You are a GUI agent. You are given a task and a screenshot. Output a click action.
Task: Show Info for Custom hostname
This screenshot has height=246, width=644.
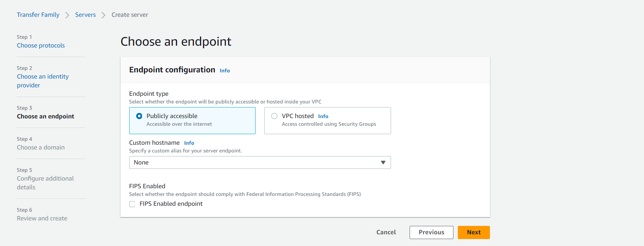[x=189, y=143]
